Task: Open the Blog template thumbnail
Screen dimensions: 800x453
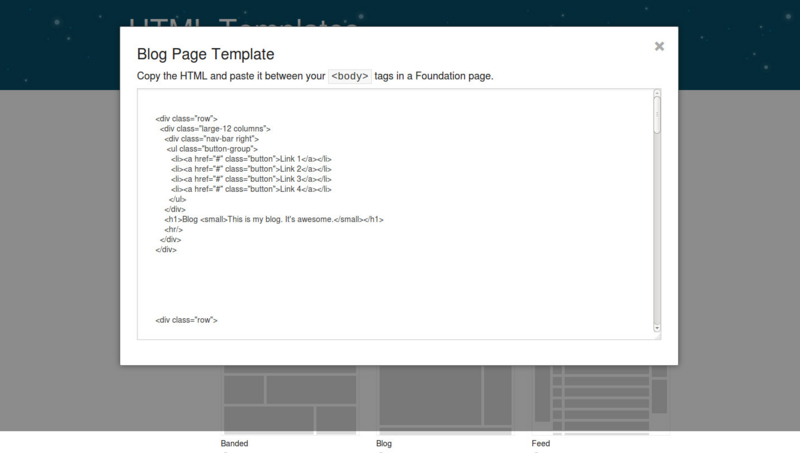Action: (445, 399)
